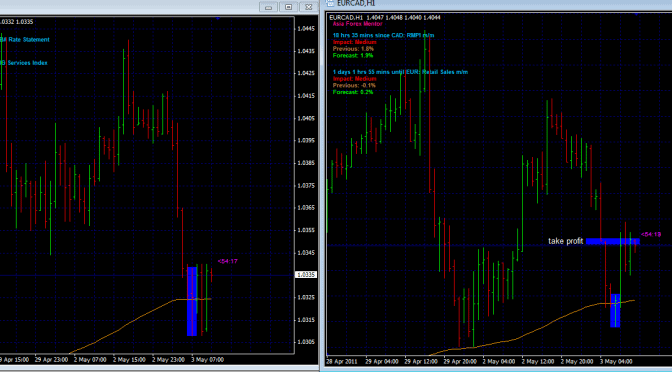
Task: Select the blue take profit rectangle
Action: [613, 242]
